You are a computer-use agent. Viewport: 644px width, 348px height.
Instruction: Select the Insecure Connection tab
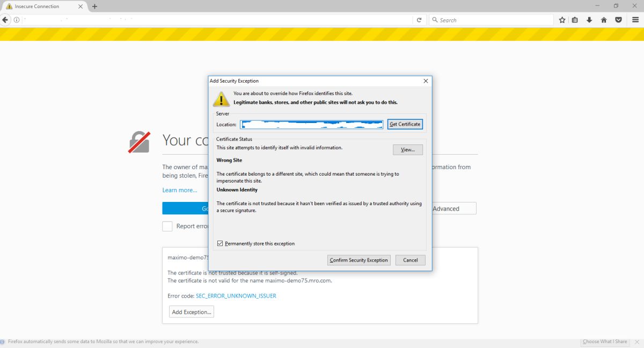point(44,6)
